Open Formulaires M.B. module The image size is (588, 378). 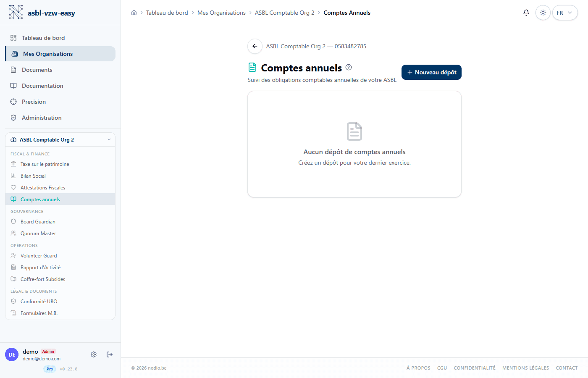(60, 313)
